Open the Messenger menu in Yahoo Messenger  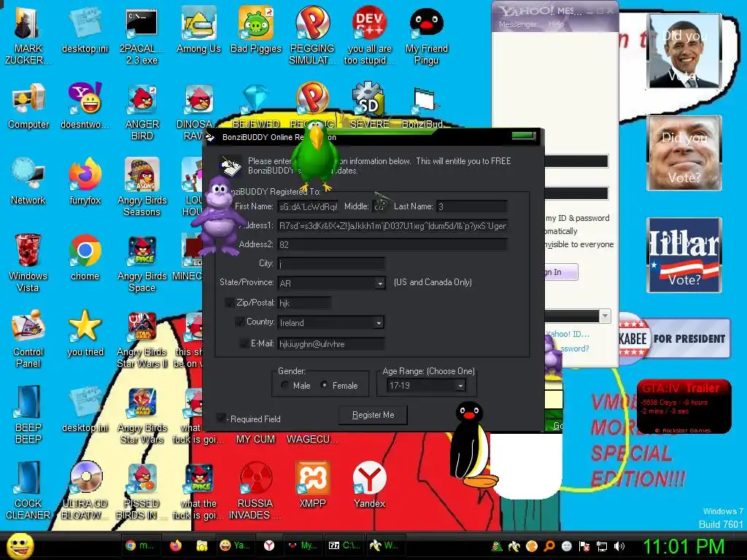pyautogui.click(x=518, y=24)
